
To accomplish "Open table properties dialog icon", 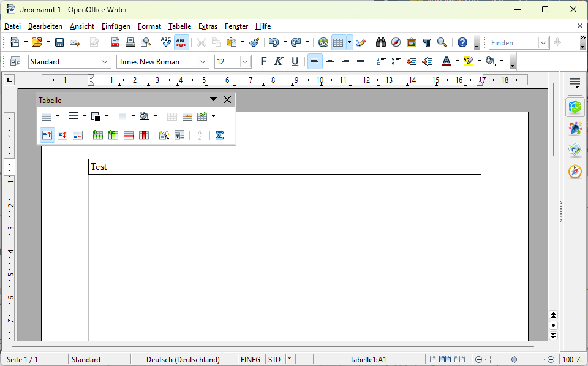I will (179, 135).
